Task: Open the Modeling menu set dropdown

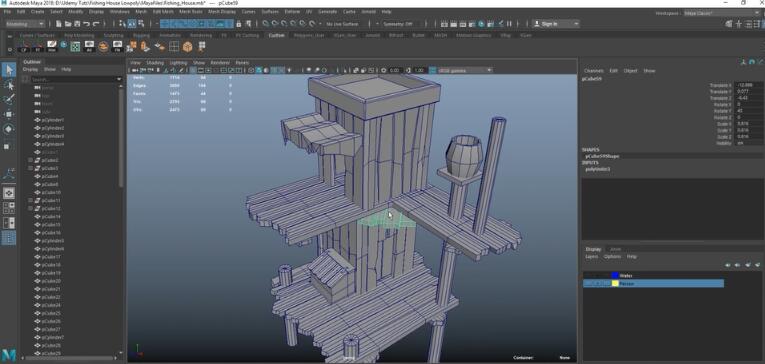Action: 24,23
